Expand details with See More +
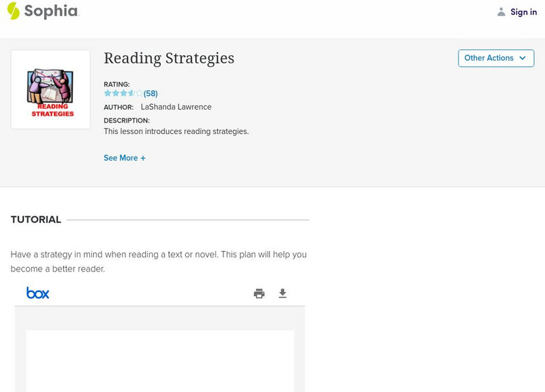 (125, 158)
